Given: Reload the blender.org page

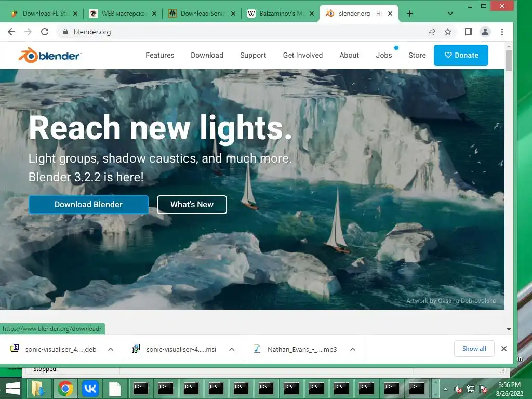Looking at the screenshot, I should pos(45,32).
